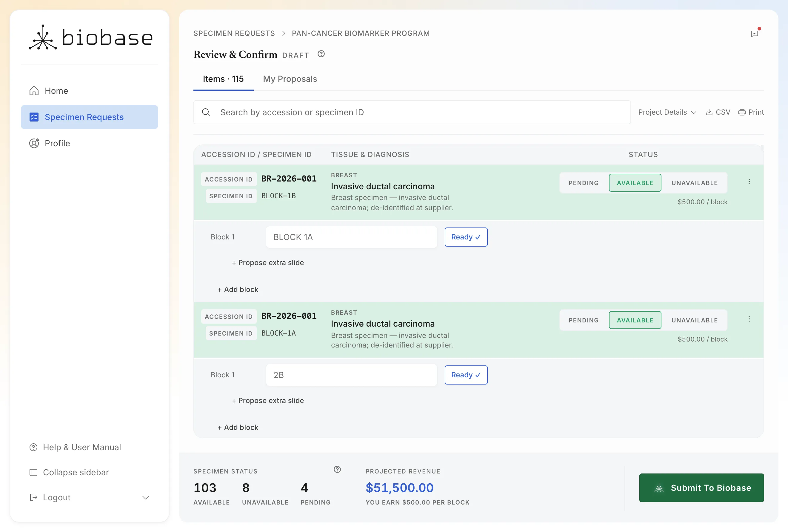The height and width of the screenshot is (532, 788).
Task: Print the specimen list
Action: 751,112
